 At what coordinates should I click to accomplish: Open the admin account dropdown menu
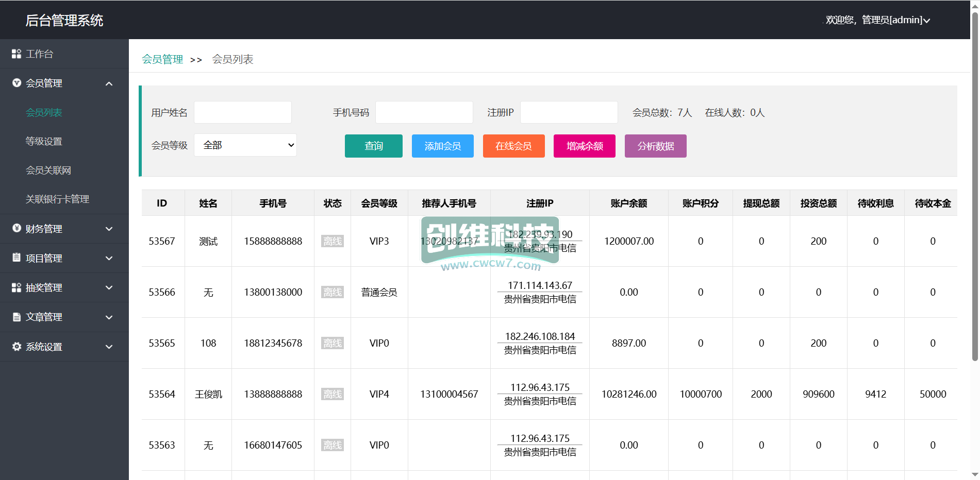877,20
